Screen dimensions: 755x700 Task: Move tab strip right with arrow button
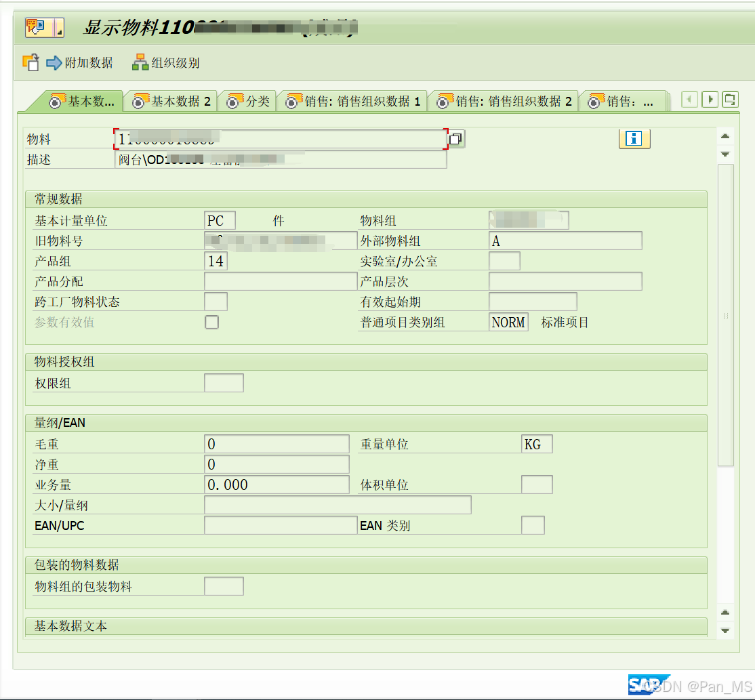710,100
